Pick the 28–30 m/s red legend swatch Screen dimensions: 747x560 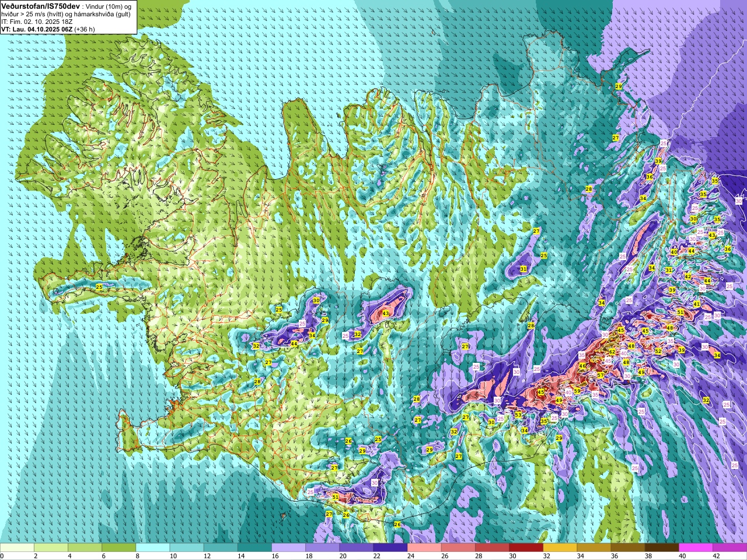[491, 547]
